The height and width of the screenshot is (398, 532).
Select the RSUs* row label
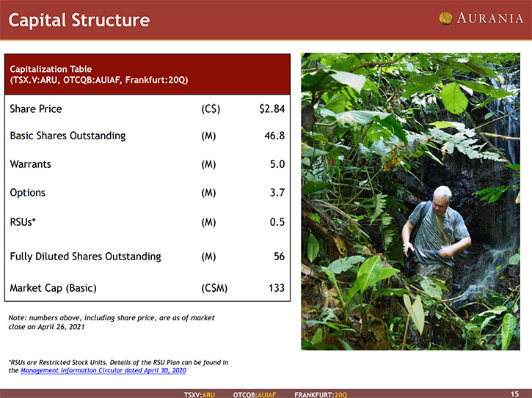coord(23,222)
